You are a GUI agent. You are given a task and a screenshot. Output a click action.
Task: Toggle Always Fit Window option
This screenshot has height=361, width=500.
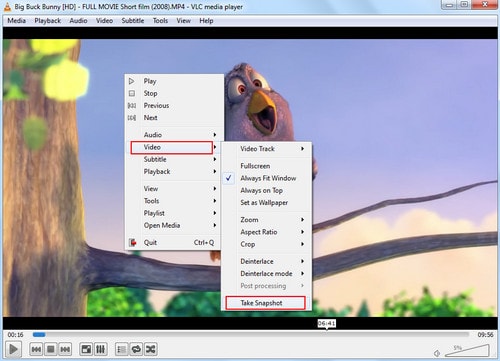click(266, 178)
